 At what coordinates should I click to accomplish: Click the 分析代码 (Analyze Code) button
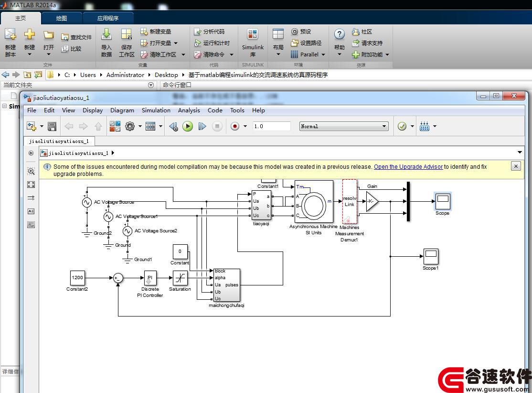tap(209, 32)
